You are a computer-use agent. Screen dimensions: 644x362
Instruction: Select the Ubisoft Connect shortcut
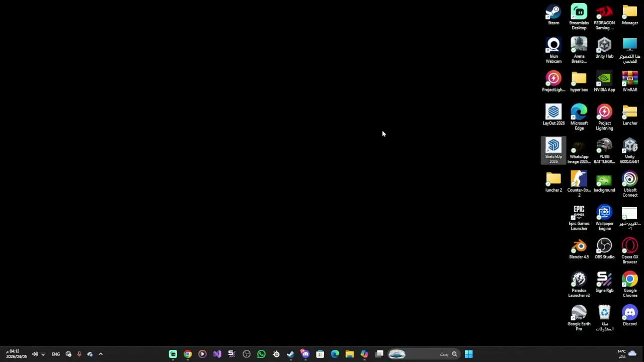coord(630,184)
